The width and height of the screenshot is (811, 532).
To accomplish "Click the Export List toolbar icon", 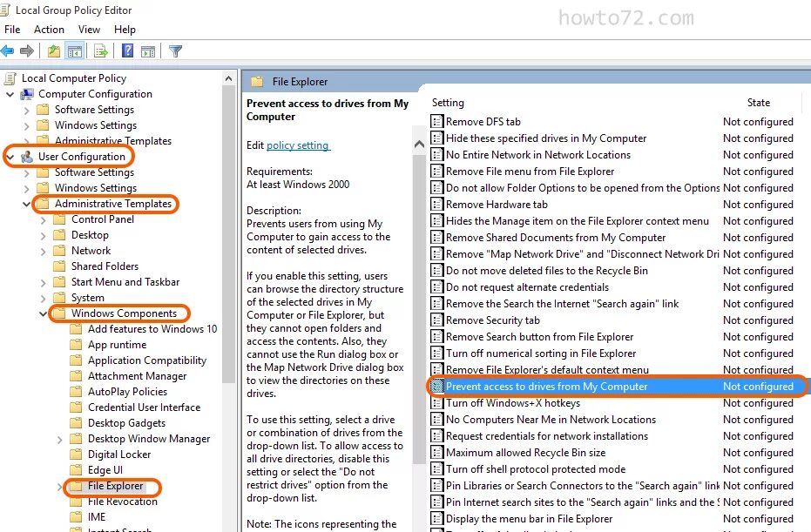I will [101, 51].
